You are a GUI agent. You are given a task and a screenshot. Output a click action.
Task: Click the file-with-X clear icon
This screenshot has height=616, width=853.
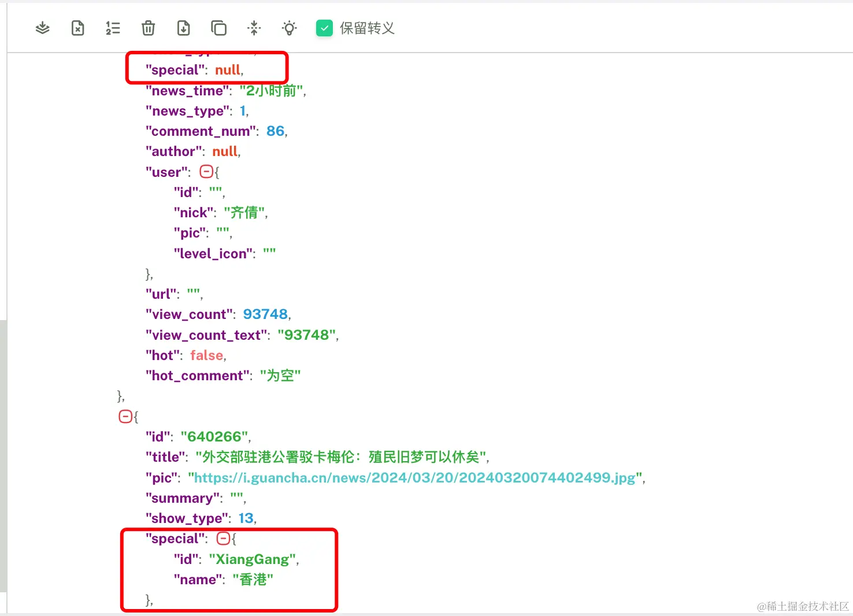78,28
